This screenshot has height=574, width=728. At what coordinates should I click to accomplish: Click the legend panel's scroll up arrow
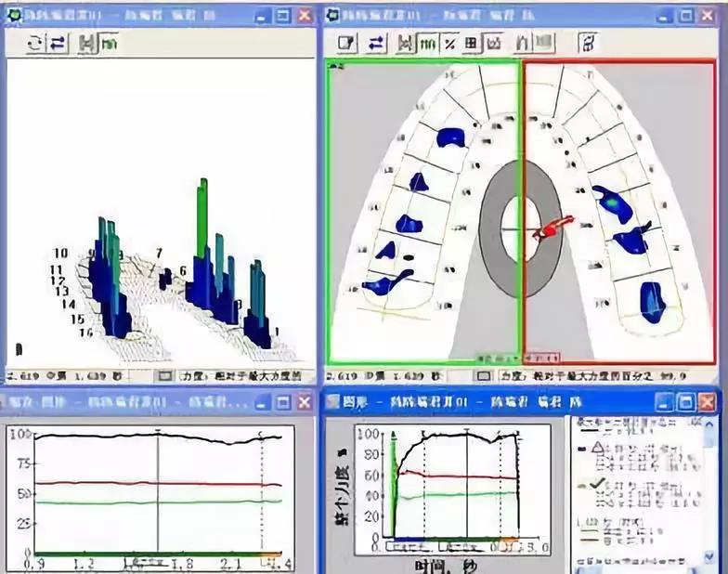tap(711, 425)
